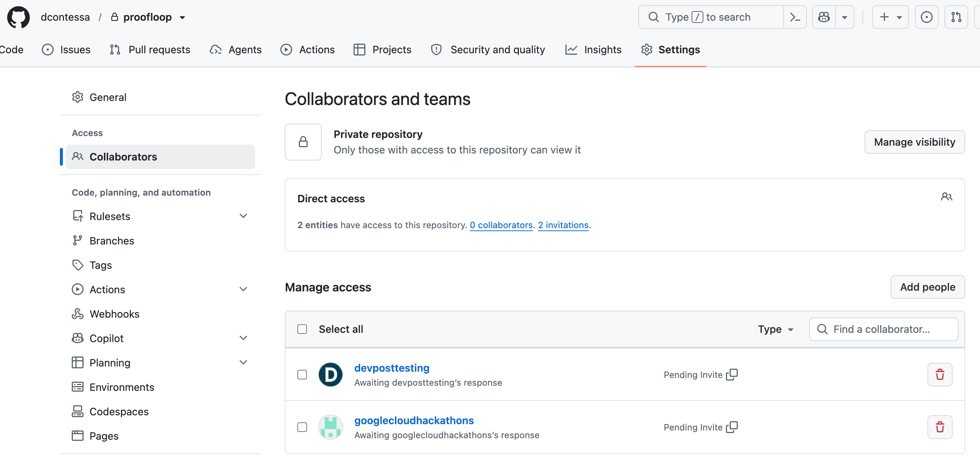The width and height of the screenshot is (980, 463).
Task: Click the GitHub Octocat logo
Action: pos(18,17)
